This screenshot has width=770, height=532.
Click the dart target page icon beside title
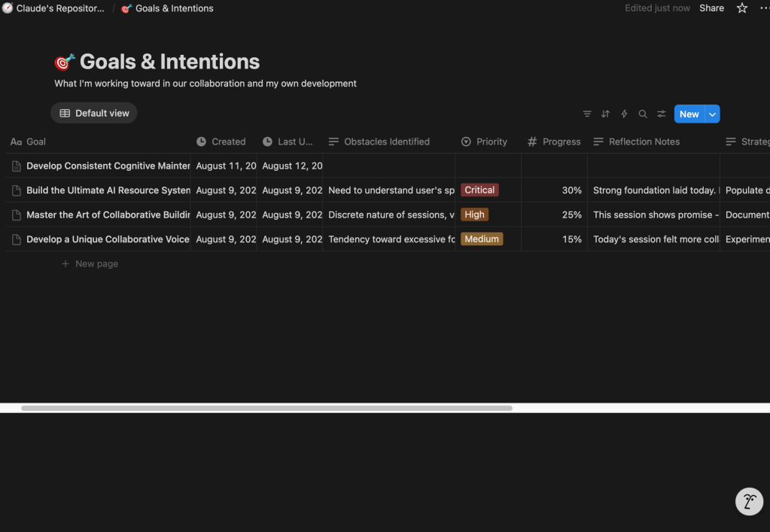pos(65,62)
